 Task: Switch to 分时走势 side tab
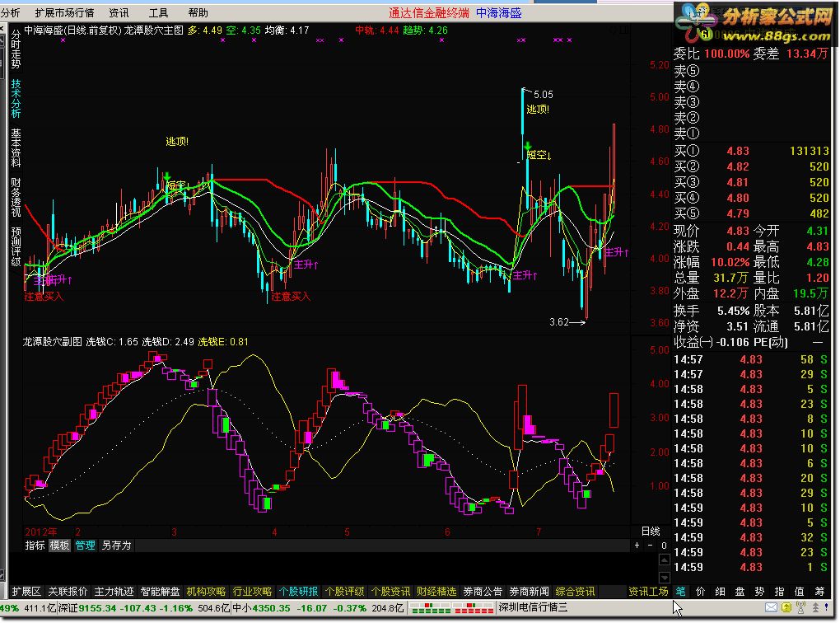tap(16, 49)
